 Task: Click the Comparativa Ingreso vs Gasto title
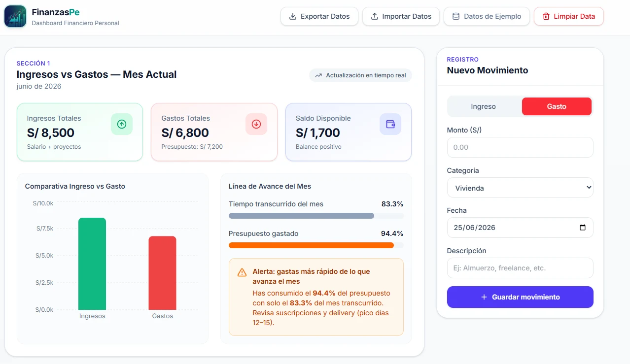tap(75, 186)
